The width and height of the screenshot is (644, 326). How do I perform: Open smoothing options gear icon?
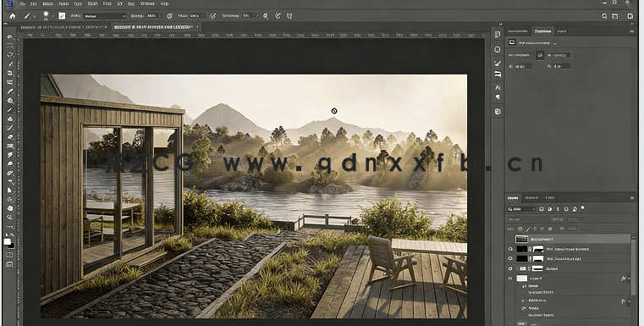[266, 16]
